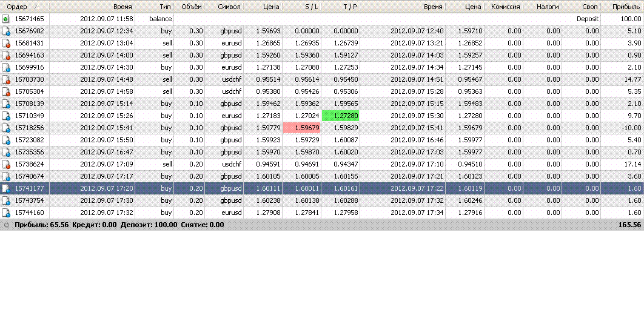Click order number 15744160

(x=29, y=213)
